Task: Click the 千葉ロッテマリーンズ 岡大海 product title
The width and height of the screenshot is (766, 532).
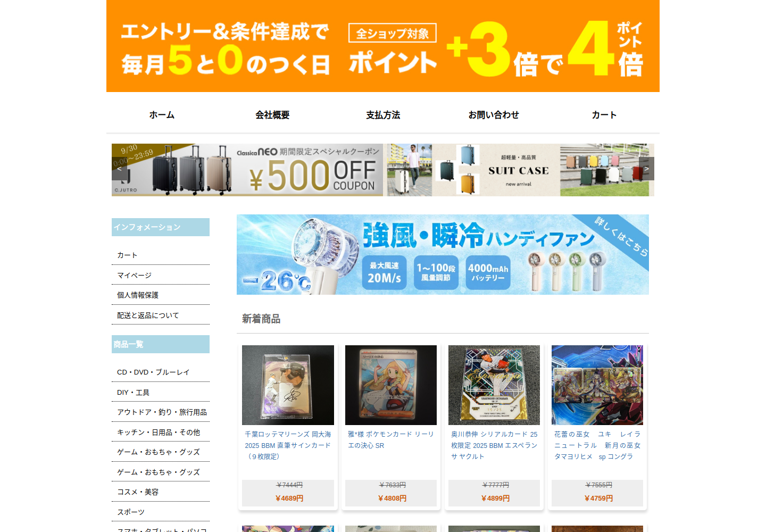Action: tap(288, 445)
